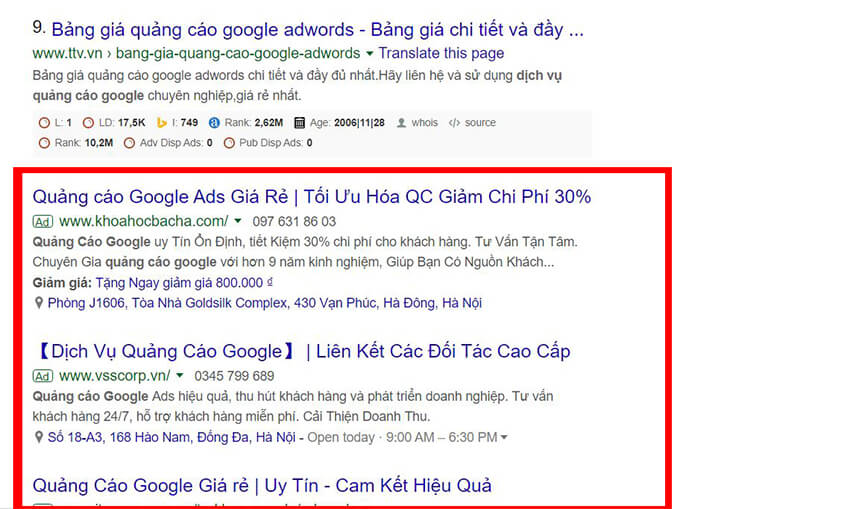Click the Alexa Rank 2,62M icon
850x509 pixels.
214,123
